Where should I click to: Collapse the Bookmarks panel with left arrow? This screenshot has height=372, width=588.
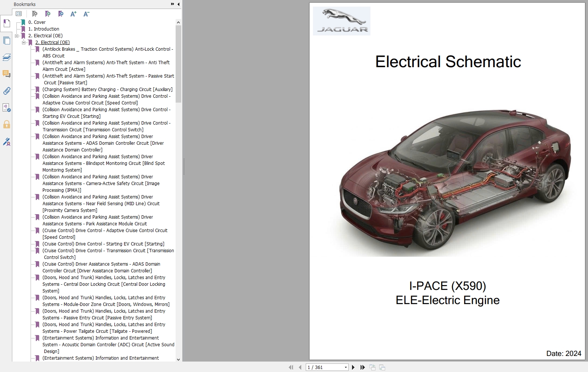pos(178,4)
